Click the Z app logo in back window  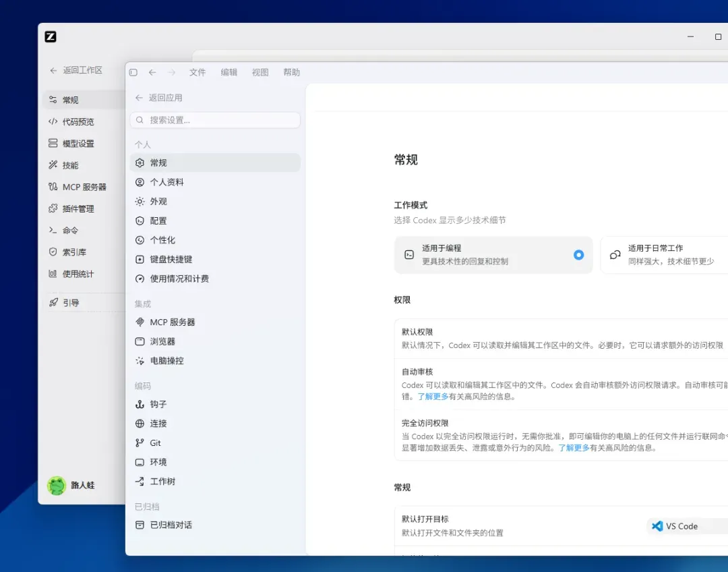pyautogui.click(x=51, y=36)
